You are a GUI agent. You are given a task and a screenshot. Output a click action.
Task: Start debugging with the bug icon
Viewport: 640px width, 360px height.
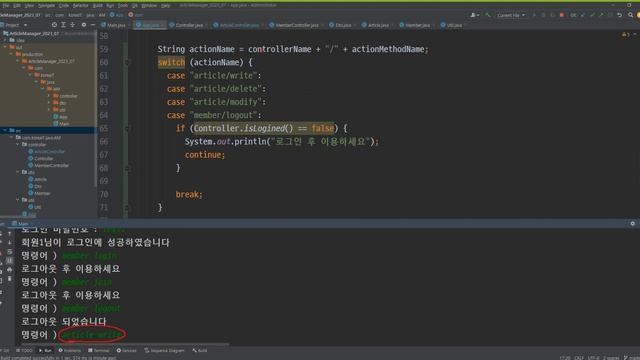point(543,15)
